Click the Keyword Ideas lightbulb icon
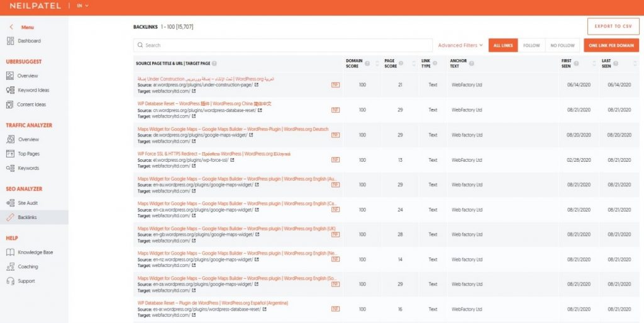The width and height of the screenshot is (644, 323). click(10, 90)
